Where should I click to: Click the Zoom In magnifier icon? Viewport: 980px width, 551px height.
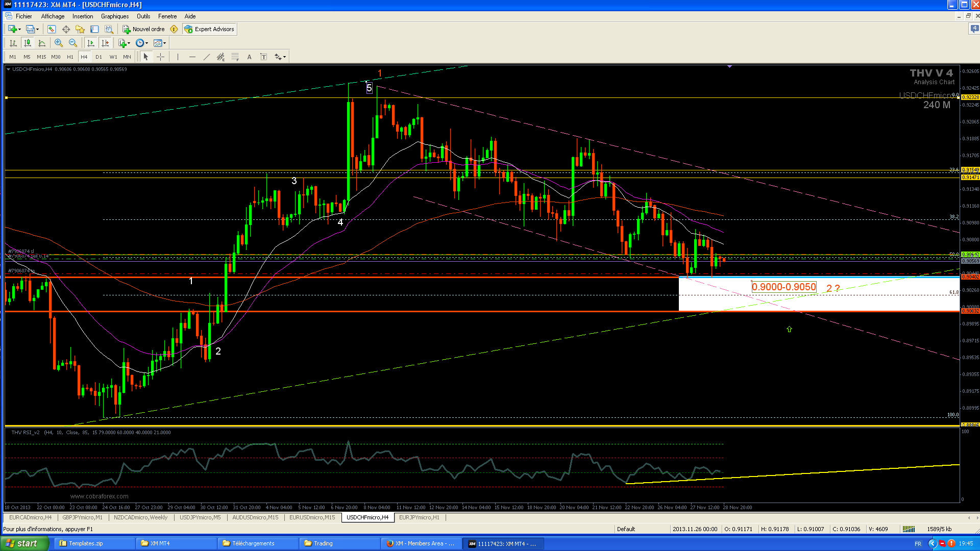[58, 43]
